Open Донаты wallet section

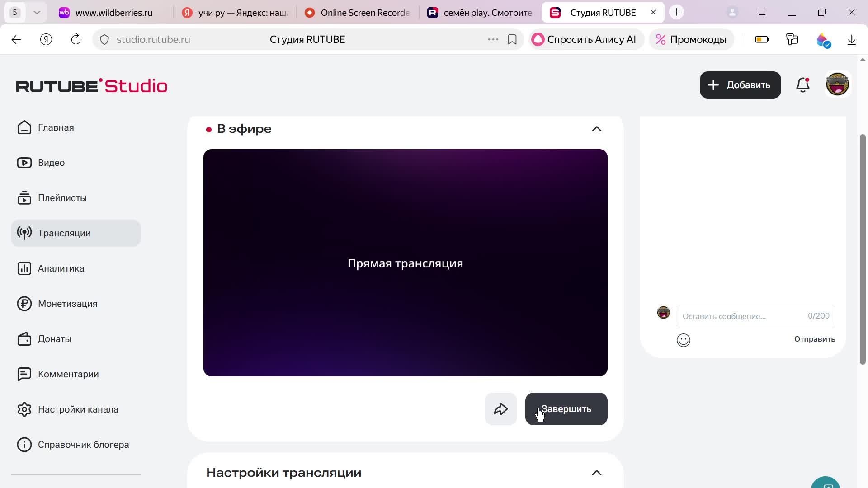[x=54, y=339]
